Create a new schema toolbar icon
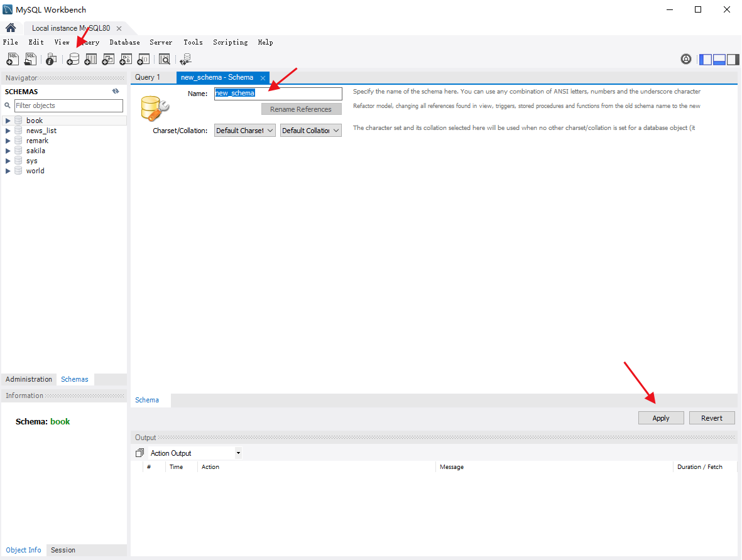Screen dimensions: 742x560 (x=73, y=59)
